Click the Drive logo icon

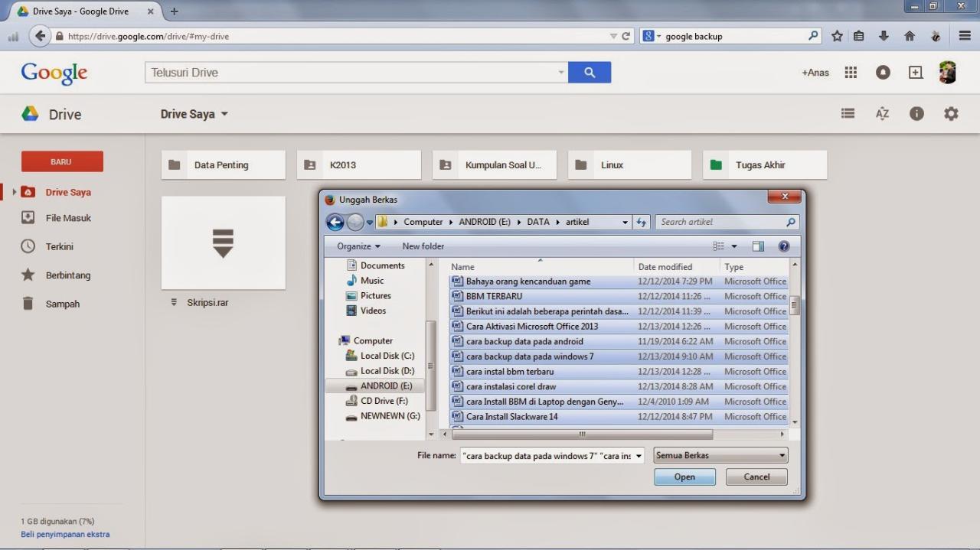coord(30,114)
